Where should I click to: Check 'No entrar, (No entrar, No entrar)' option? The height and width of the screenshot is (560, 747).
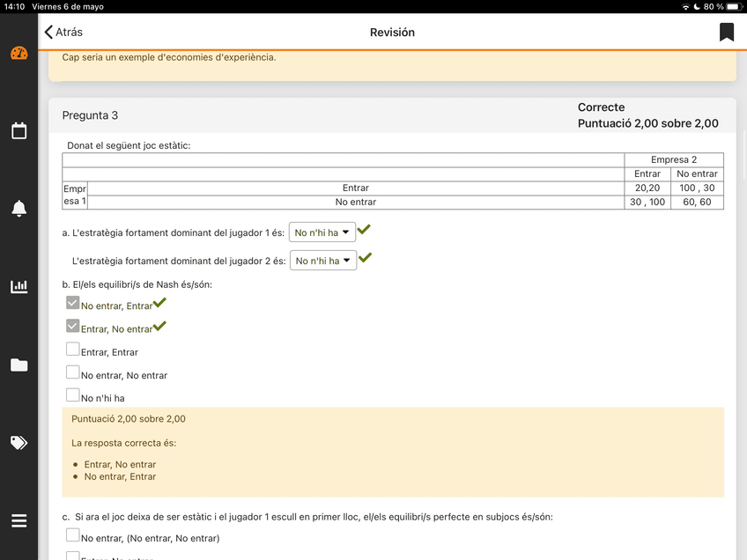[73, 535]
